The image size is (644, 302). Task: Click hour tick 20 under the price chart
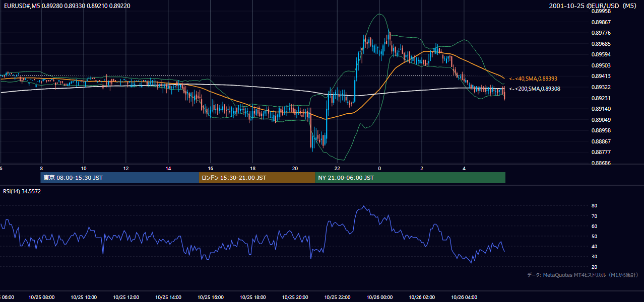[295, 169]
